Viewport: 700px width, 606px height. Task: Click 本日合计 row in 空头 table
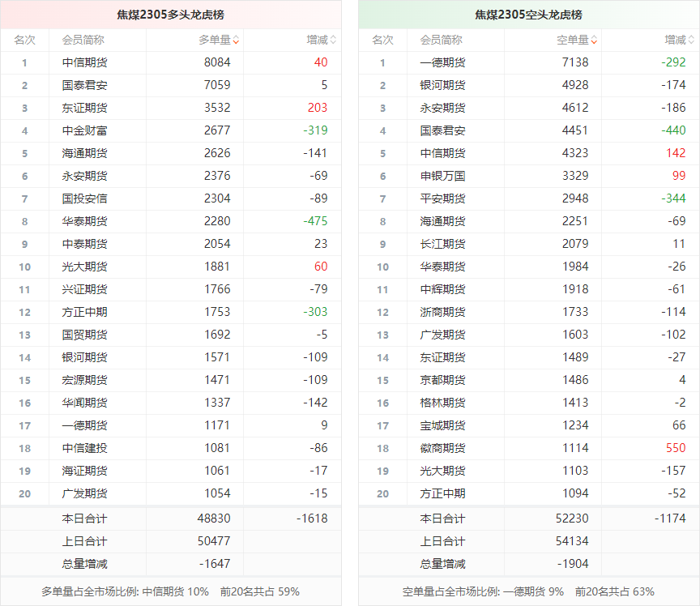442,519
